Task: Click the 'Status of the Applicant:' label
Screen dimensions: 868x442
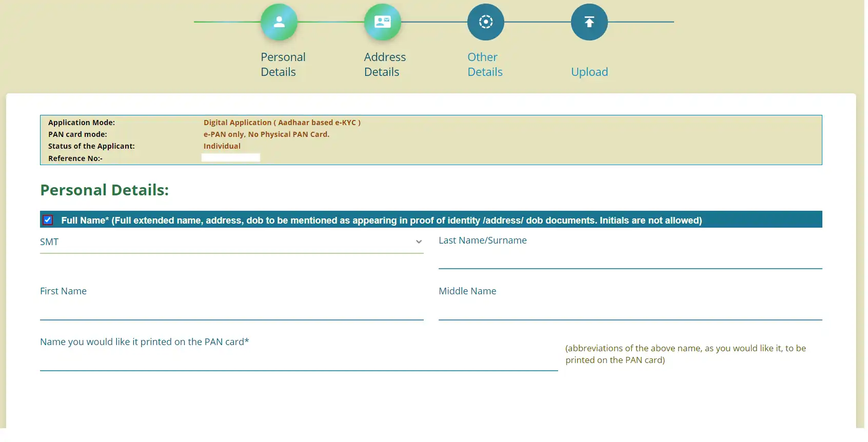Action: [x=91, y=146]
